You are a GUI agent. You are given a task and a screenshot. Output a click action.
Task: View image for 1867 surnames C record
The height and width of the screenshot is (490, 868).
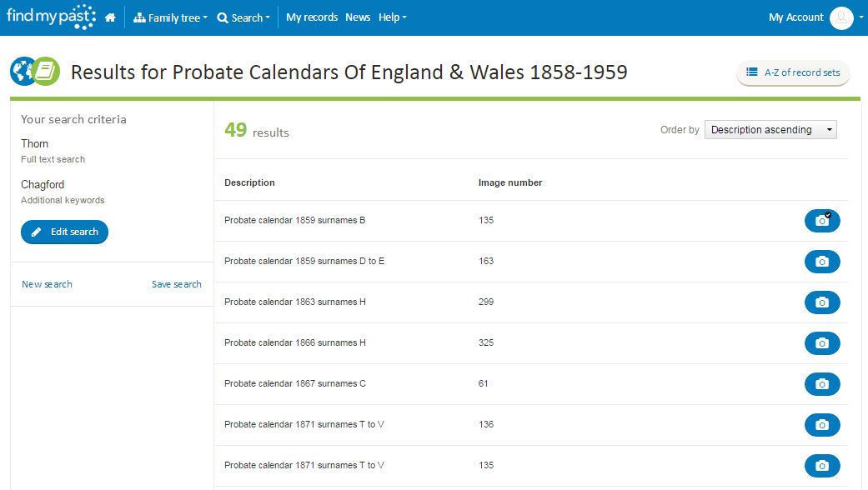(822, 384)
